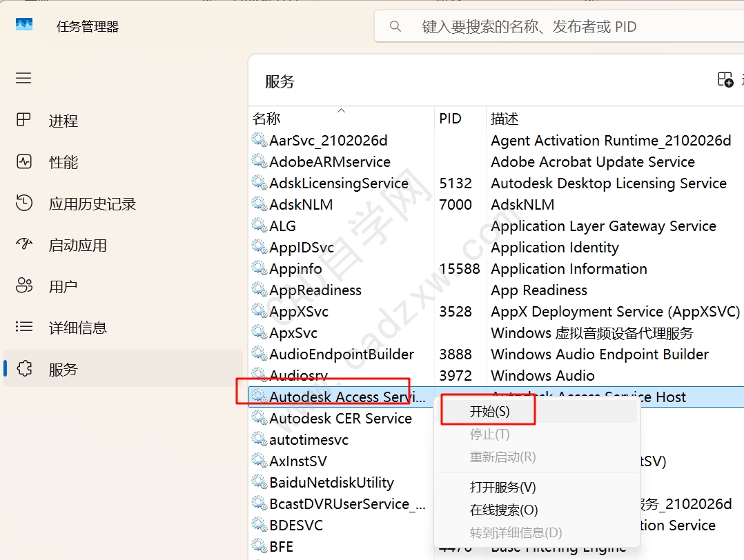
Task: Click the Users people icon
Action: click(x=23, y=286)
